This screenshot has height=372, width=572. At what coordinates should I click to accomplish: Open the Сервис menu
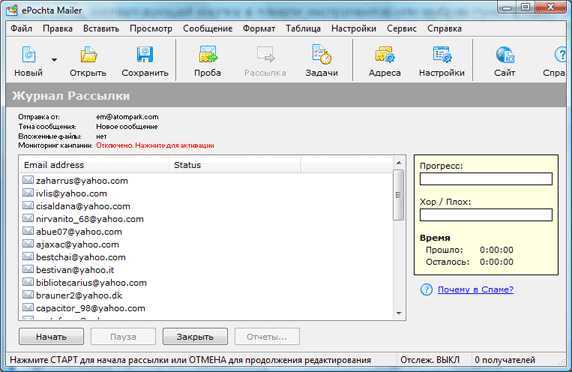(401, 28)
